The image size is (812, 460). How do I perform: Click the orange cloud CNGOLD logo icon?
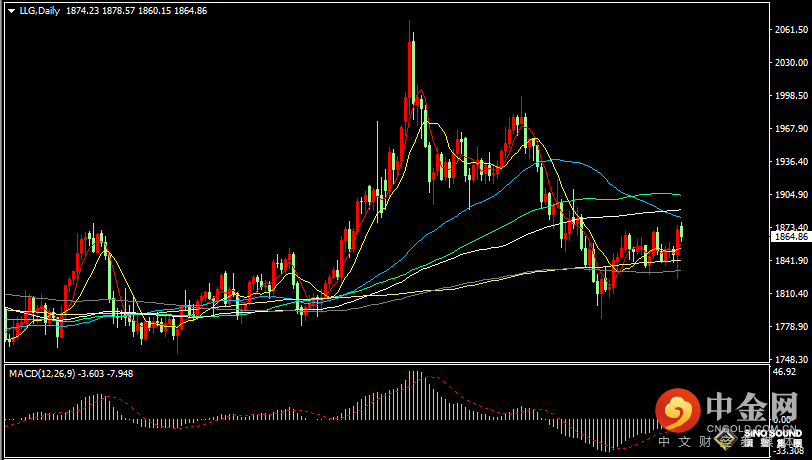(x=678, y=409)
